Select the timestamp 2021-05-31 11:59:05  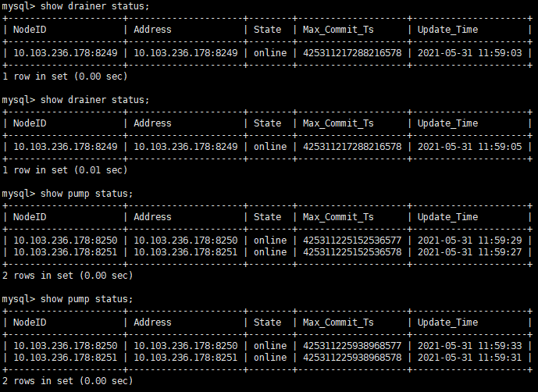point(469,147)
